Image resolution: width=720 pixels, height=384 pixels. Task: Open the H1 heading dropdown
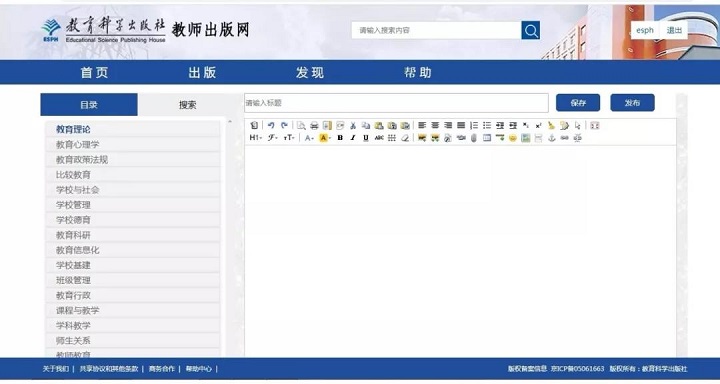point(255,138)
